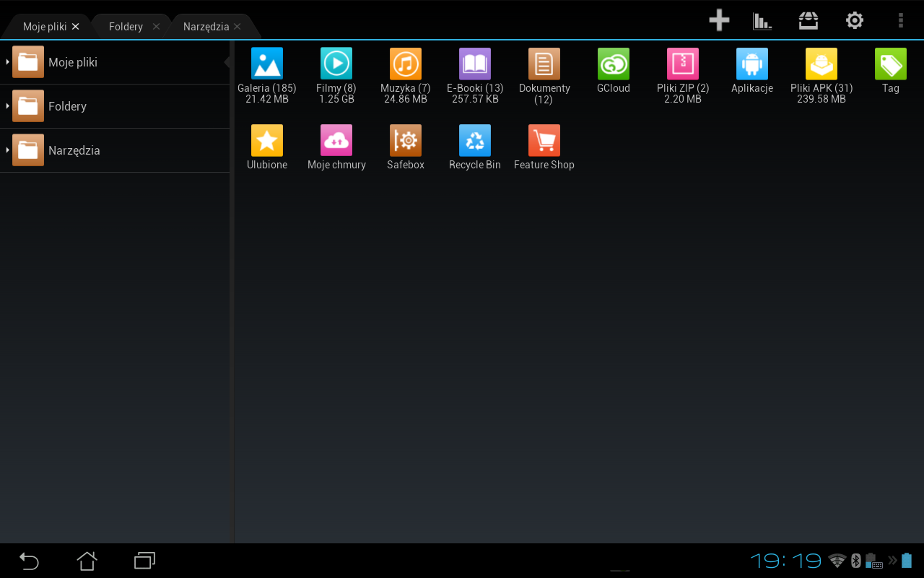Create new item with the plus button
The image size is (924, 578).
pos(719,20)
